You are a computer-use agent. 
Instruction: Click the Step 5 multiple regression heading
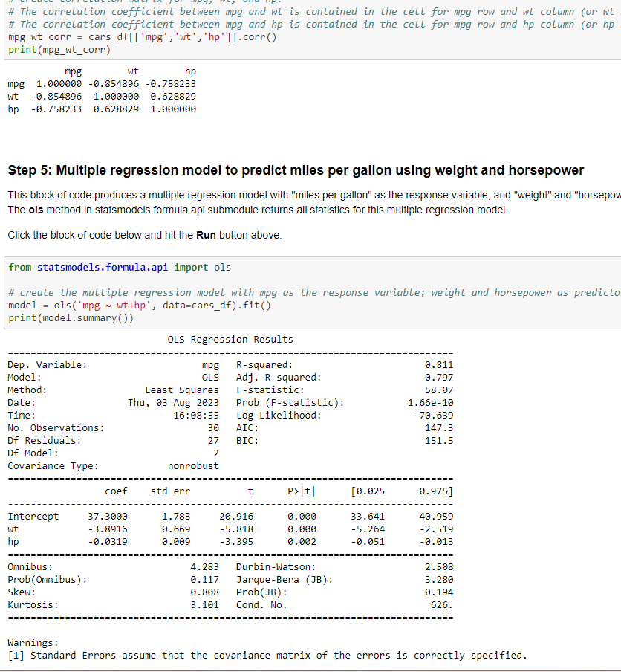(x=296, y=170)
